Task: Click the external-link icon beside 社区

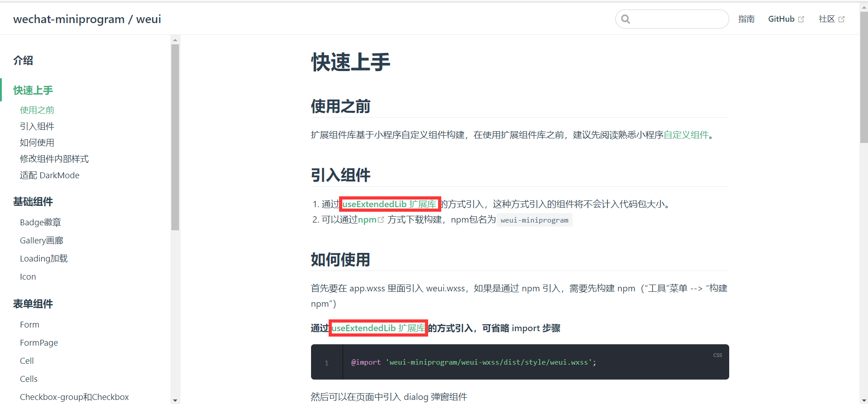Action: pos(841,19)
